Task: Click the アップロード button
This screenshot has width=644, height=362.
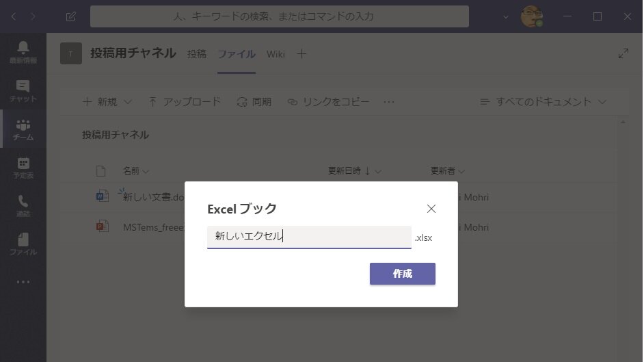Action: (x=185, y=102)
